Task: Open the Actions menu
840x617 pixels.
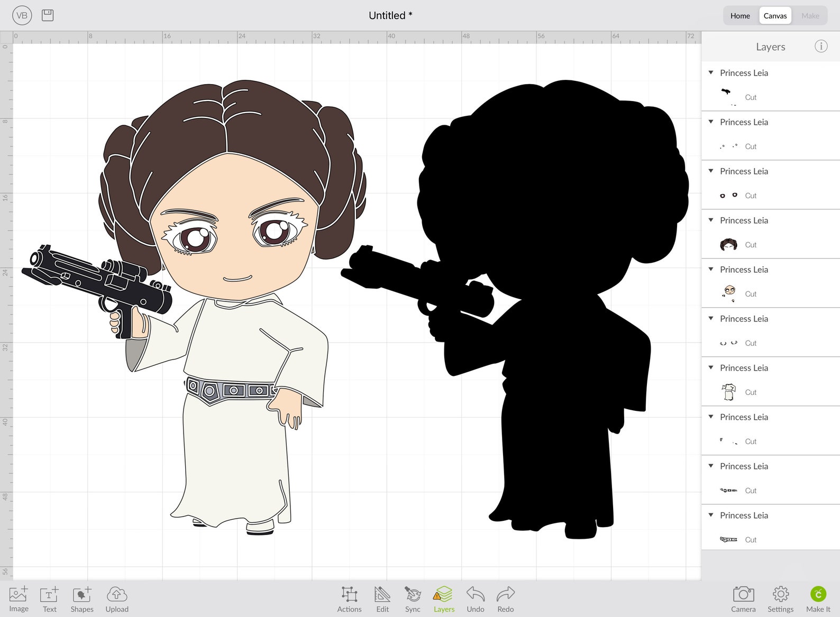Action: [x=349, y=599]
